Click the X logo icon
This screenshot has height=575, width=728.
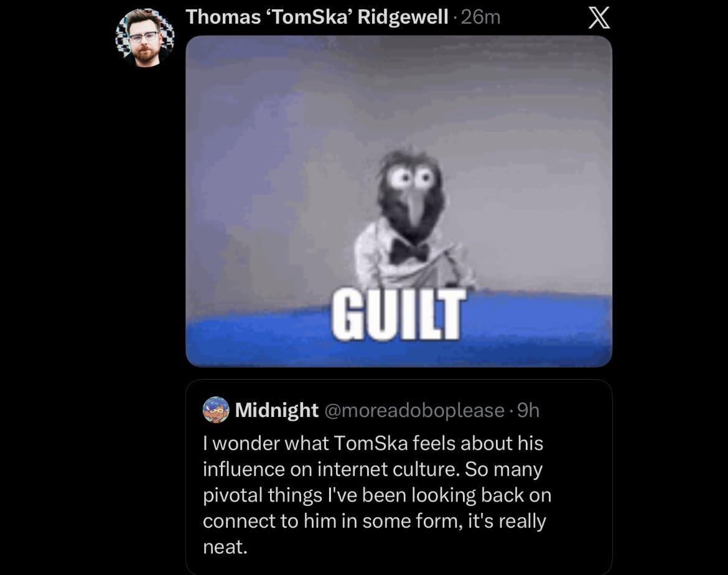(599, 18)
